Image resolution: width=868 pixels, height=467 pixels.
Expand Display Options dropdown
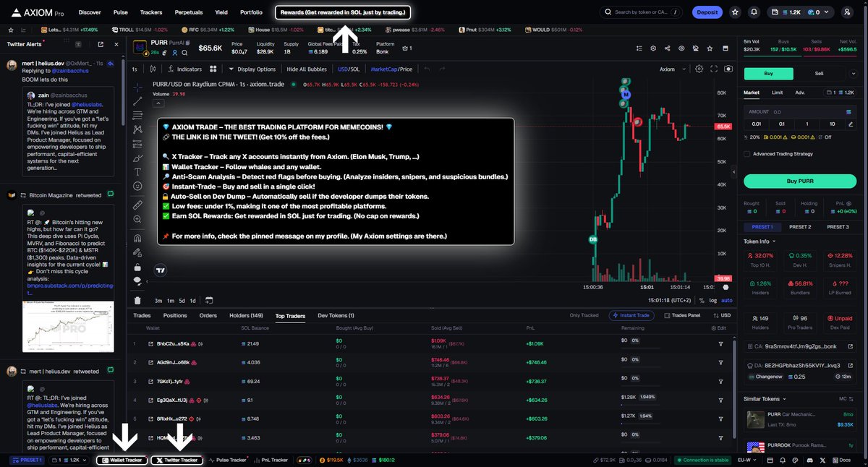point(252,69)
